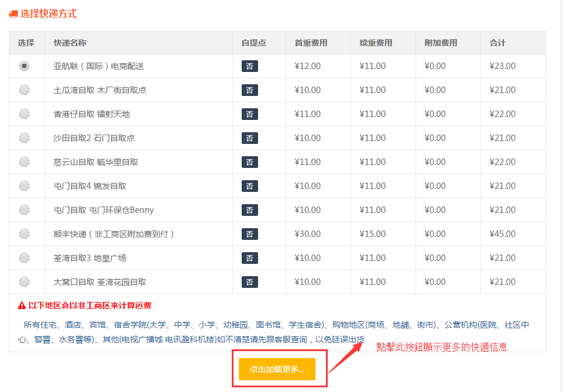Click the red warning triangle icon
The image size is (563, 392).
tap(22, 305)
